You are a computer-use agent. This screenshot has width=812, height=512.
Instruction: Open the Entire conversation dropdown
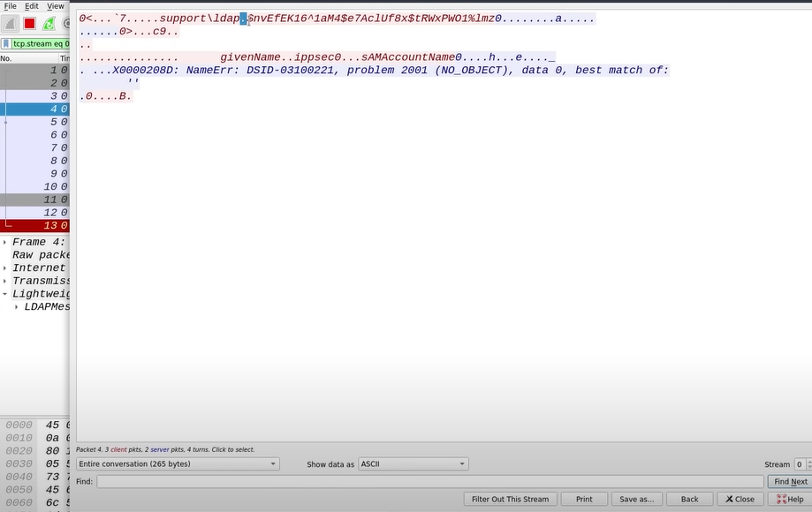click(178, 464)
